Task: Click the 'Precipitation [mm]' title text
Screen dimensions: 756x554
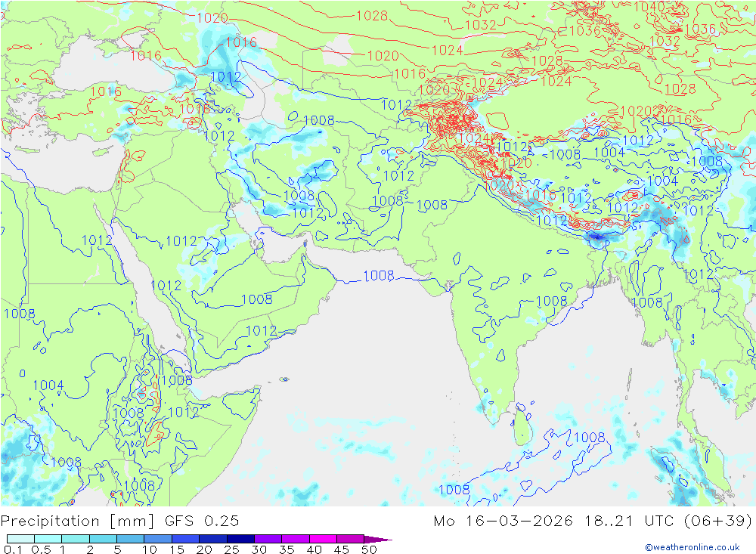Action: tap(78, 522)
